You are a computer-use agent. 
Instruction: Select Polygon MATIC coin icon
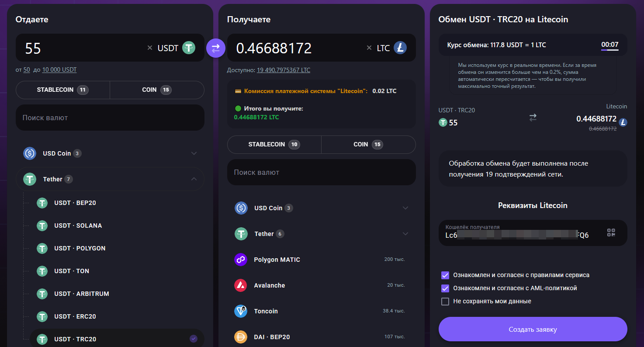point(241,260)
